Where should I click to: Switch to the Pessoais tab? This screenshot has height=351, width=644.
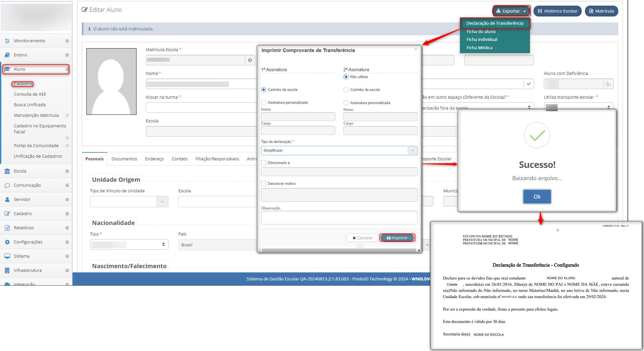(95, 159)
